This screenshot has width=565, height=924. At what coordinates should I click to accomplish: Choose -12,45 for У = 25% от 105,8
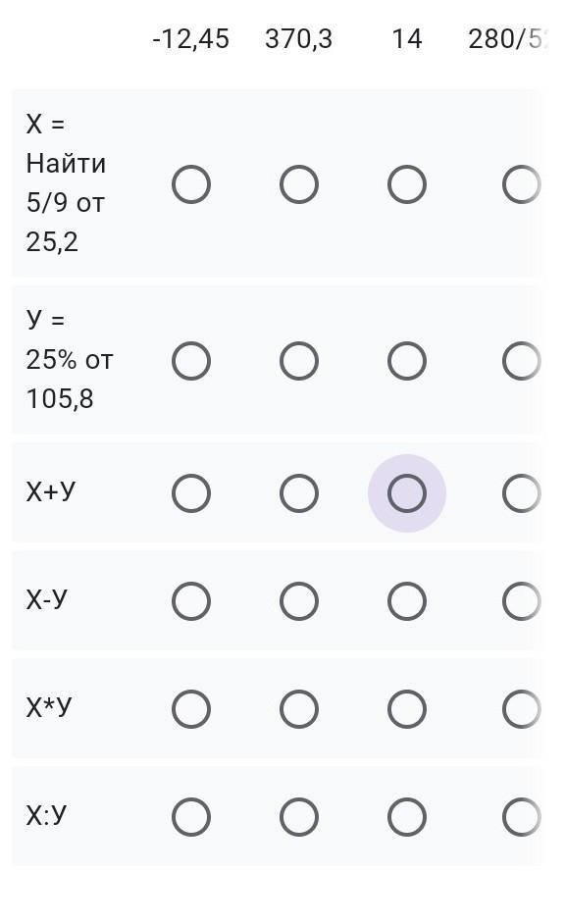point(191,361)
